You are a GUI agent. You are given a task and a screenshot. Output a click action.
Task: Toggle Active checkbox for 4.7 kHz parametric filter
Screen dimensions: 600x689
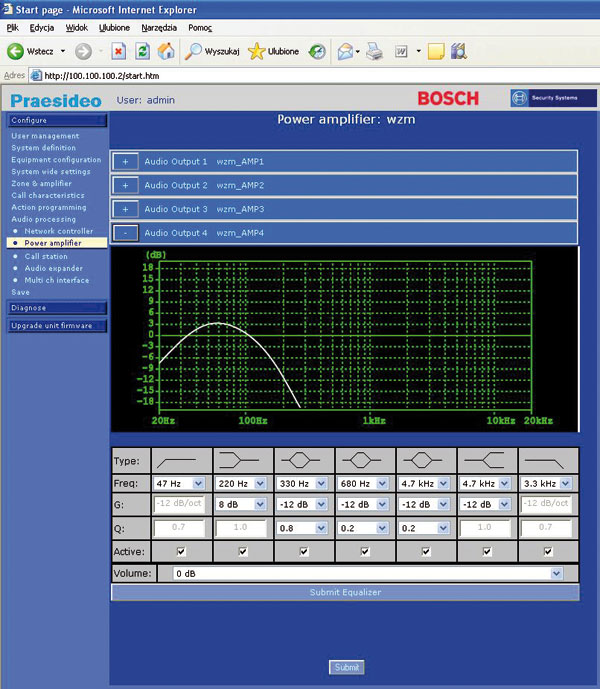pyautogui.click(x=426, y=551)
